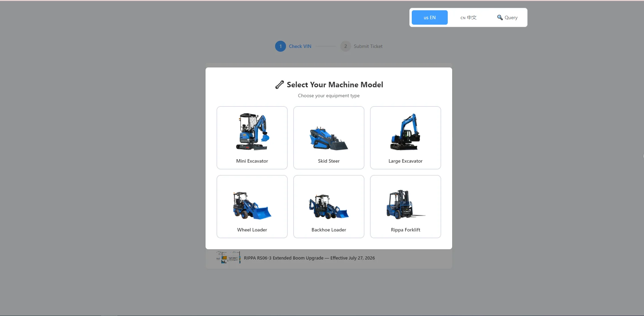Switch language to US EN
The width and height of the screenshot is (644, 316).
(430, 17)
